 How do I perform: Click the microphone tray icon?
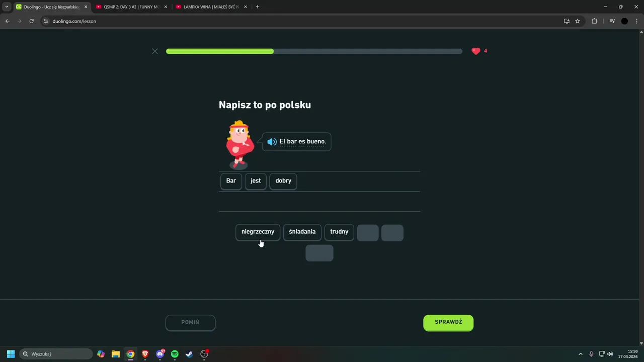pyautogui.click(x=592, y=354)
